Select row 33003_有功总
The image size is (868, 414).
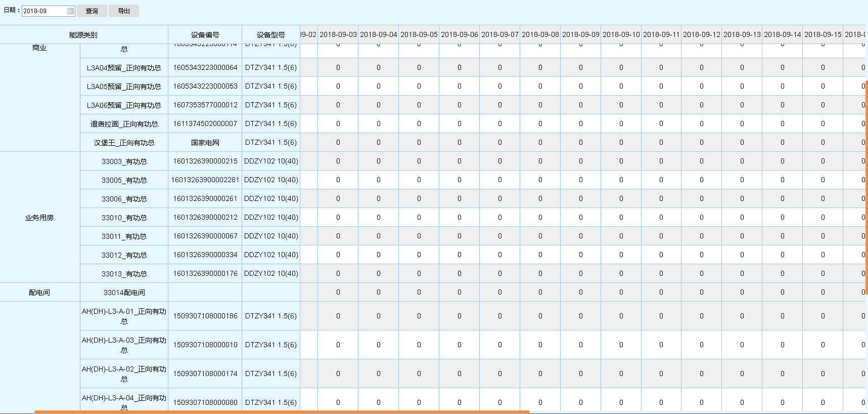pyautogui.click(x=124, y=161)
